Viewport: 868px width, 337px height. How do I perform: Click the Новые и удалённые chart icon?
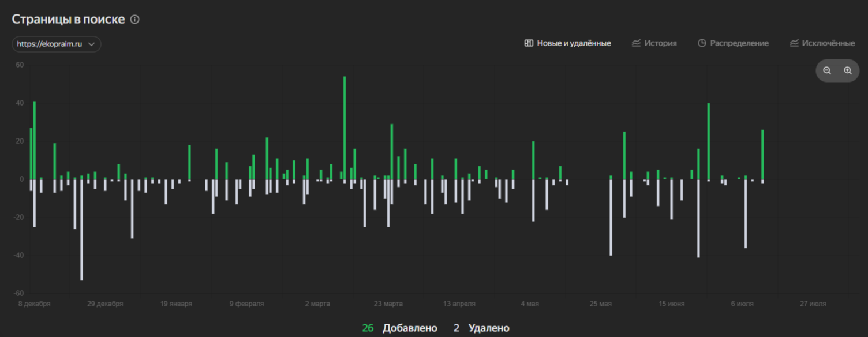point(529,43)
